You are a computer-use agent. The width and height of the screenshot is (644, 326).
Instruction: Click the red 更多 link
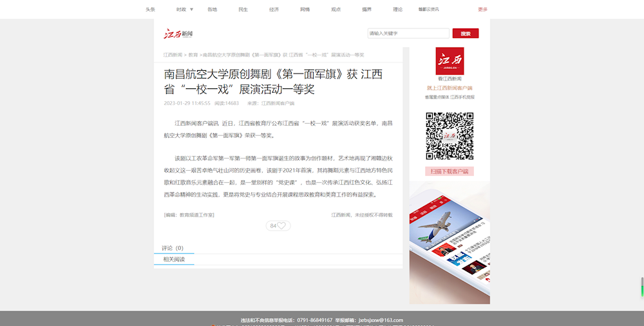(x=482, y=10)
